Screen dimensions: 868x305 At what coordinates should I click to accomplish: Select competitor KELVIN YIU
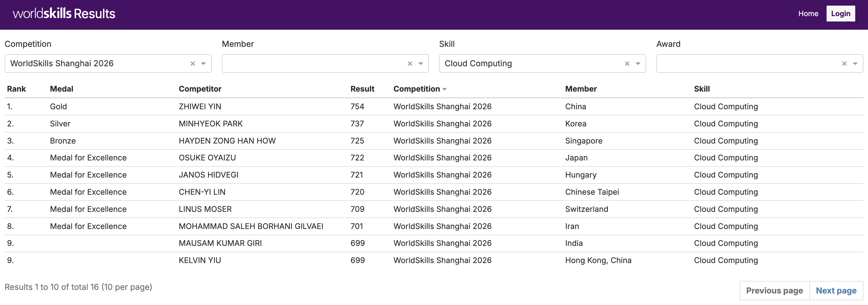[x=200, y=260]
